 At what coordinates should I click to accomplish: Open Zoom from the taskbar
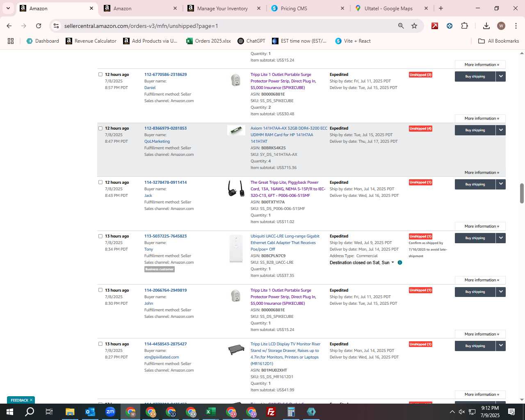coord(110,412)
